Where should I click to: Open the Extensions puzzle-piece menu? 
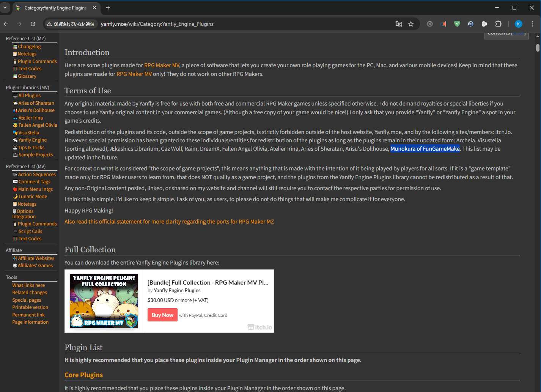[x=499, y=24]
